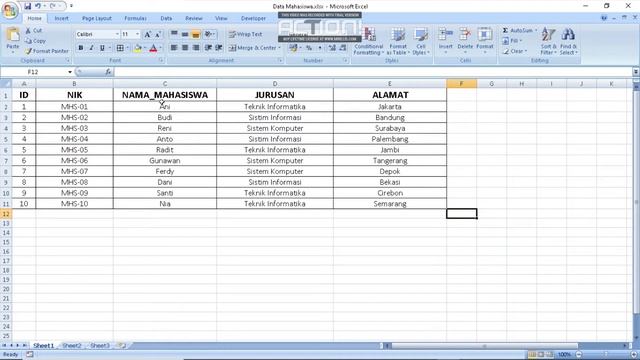Set Top Align for the cell

pos(174,34)
